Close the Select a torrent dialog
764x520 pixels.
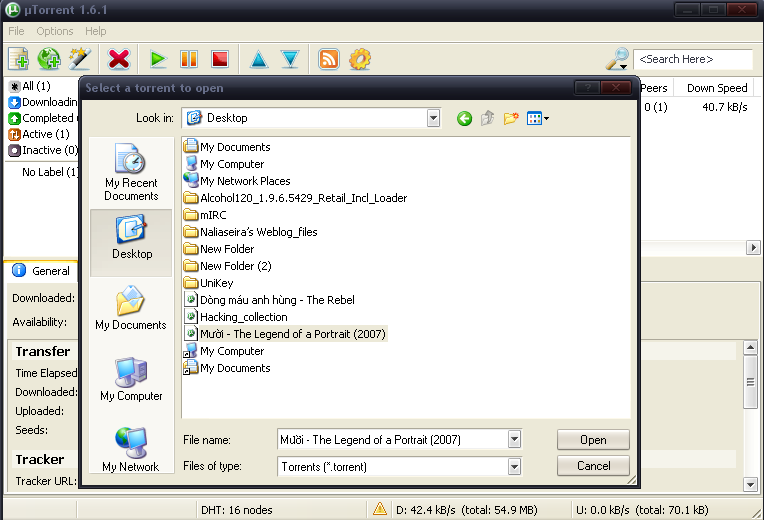[x=616, y=88]
